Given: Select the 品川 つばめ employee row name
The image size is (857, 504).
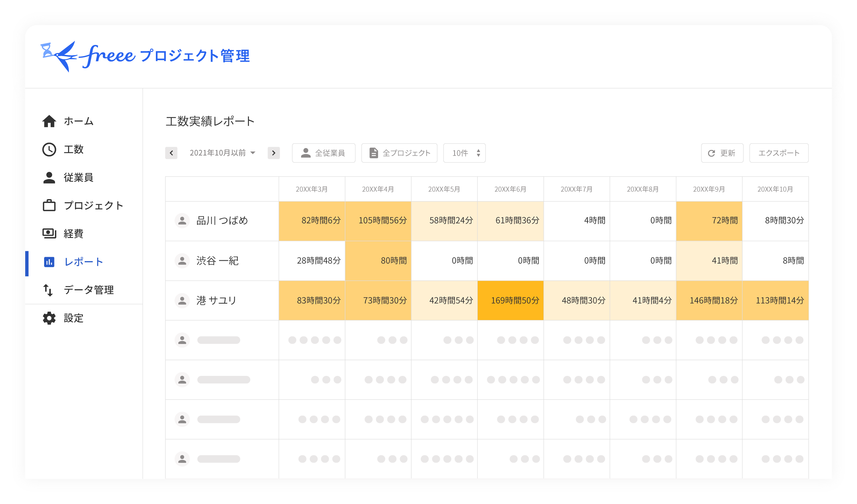Looking at the screenshot, I should click(x=222, y=220).
